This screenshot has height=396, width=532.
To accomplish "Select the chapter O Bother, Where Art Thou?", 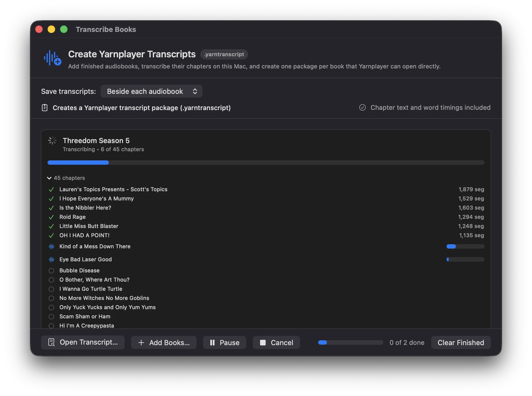I will pos(94,280).
